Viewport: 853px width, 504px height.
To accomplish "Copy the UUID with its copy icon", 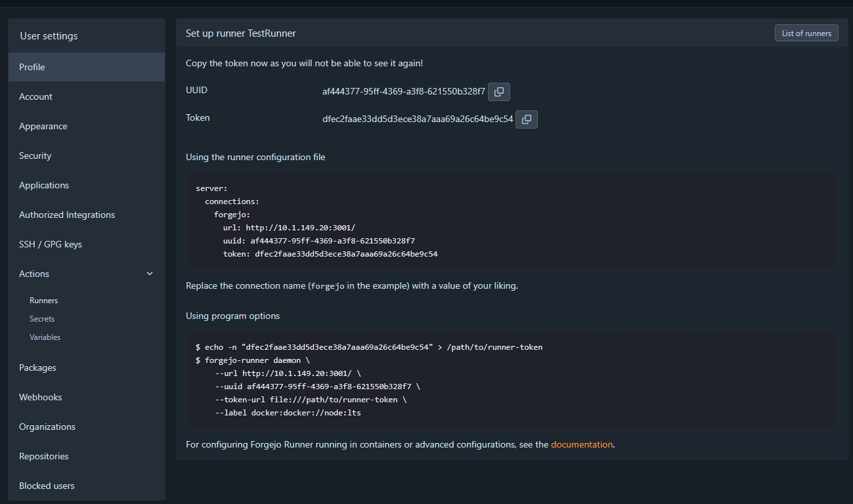I will pos(499,92).
